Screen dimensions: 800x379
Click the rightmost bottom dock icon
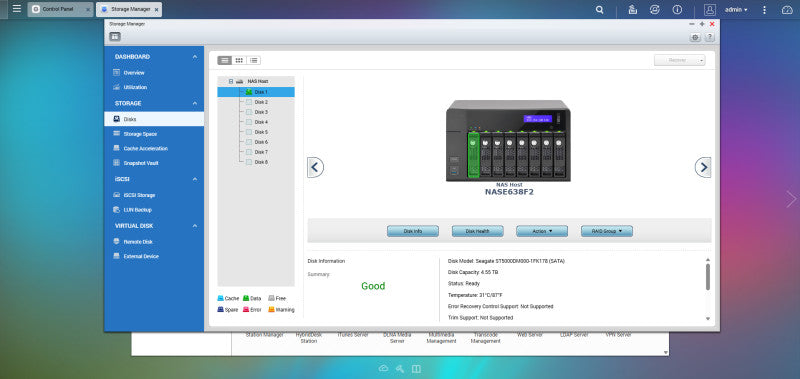416,368
